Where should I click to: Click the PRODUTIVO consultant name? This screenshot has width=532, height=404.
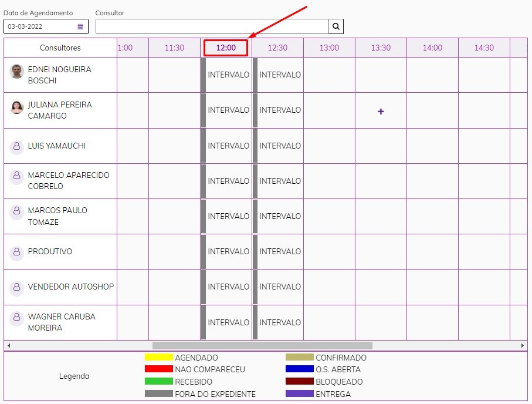point(50,251)
